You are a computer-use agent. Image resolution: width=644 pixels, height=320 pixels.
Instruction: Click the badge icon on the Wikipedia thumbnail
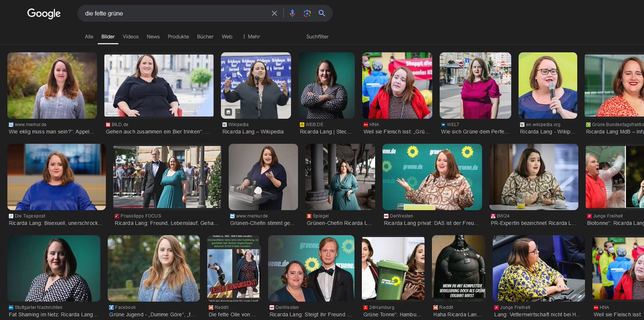click(228, 112)
